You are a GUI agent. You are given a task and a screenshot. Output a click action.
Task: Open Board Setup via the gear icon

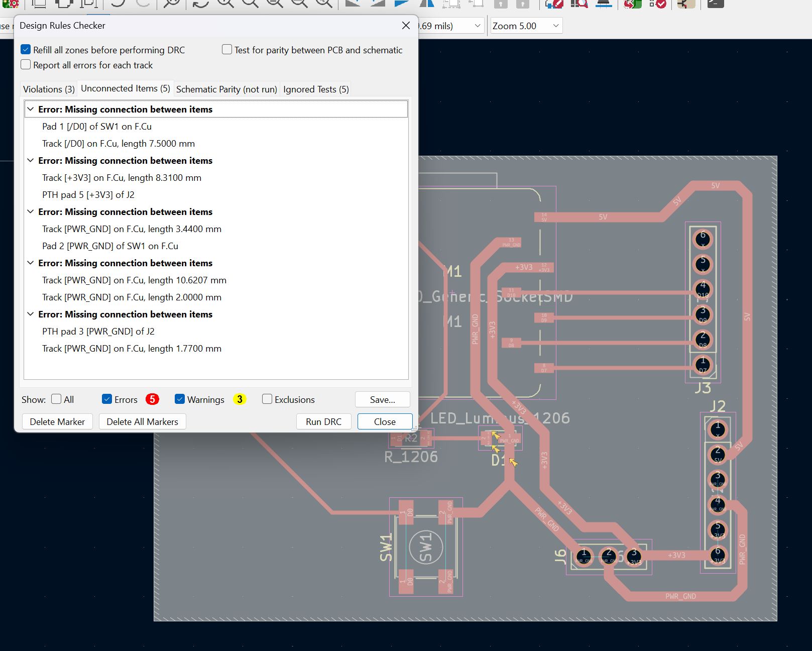(x=11, y=3)
